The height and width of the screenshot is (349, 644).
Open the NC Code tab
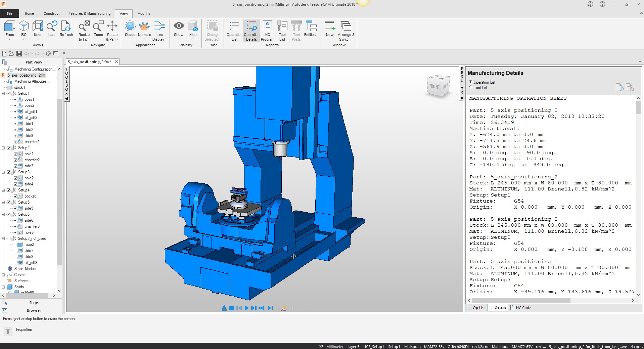click(521, 308)
